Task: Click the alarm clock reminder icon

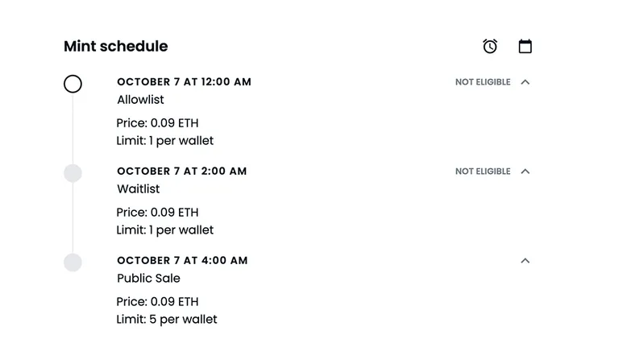Action: 490,46
